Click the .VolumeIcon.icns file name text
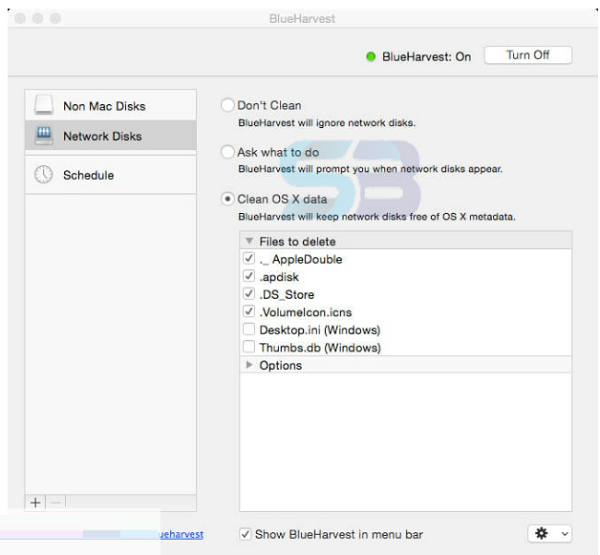The height and width of the screenshot is (555, 600). tap(305, 312)
